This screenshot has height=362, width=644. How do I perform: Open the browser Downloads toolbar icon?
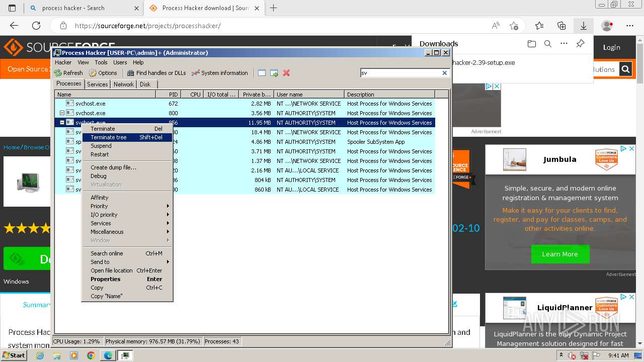pyautogui.click(x=584, y=26)
